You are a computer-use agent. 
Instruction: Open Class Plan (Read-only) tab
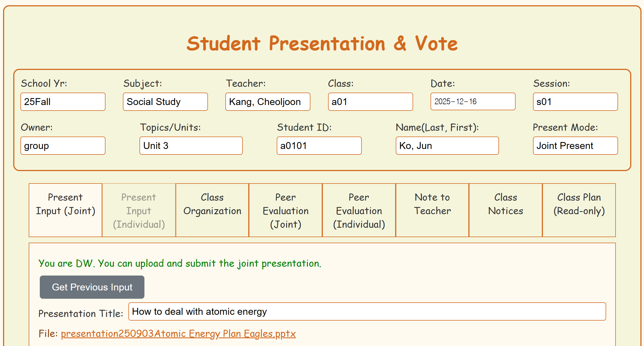click(579, 210)
